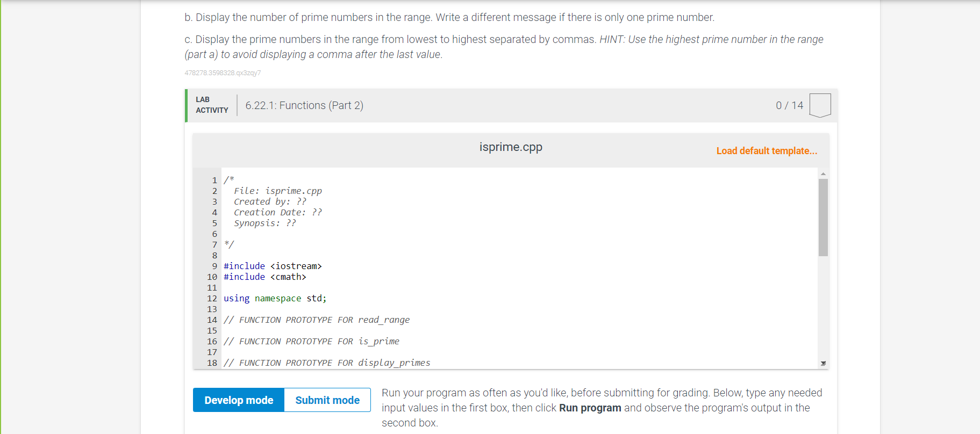Screen dimensions: 980x434
Task: Click the scrollbar down arrow in editor
Action: coord(823,364)
